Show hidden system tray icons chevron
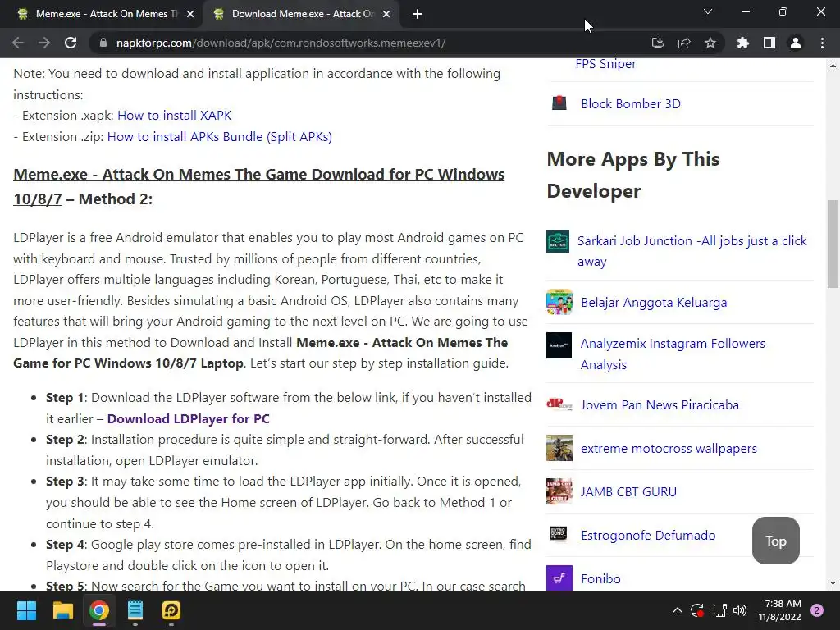This screenshot has width=840, height=630. (x=677, y=610)
